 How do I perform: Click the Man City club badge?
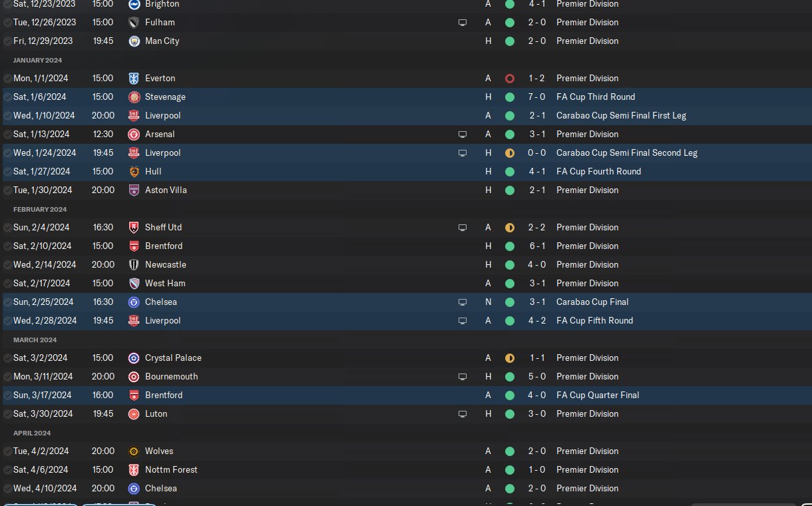tap(134, 41)
